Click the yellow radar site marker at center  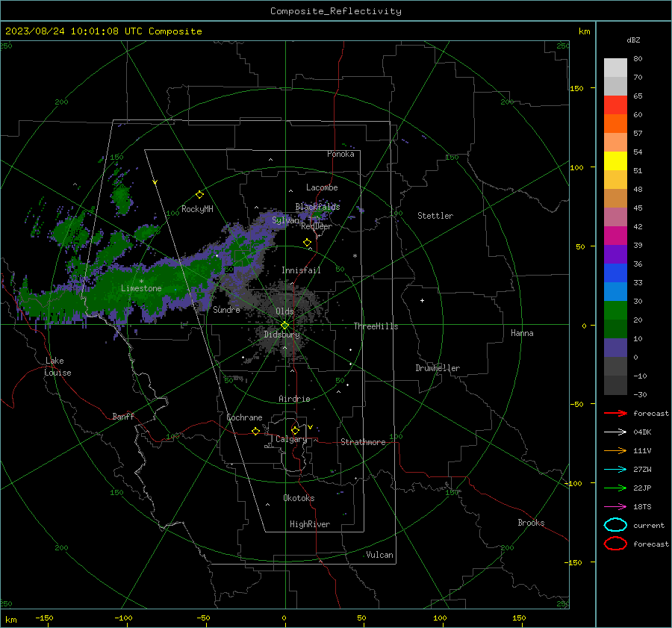pyautogui.click(x=285, y=326)
